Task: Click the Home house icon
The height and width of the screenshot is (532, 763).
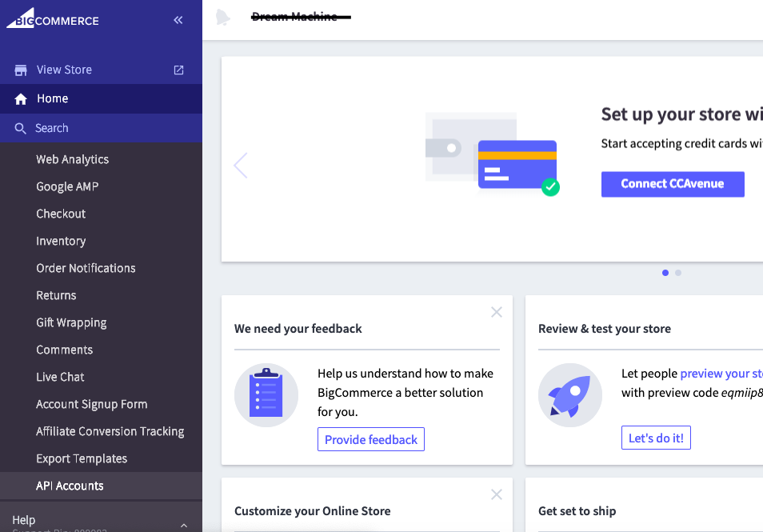Action: pyautogui.click(x=21, y=99)
